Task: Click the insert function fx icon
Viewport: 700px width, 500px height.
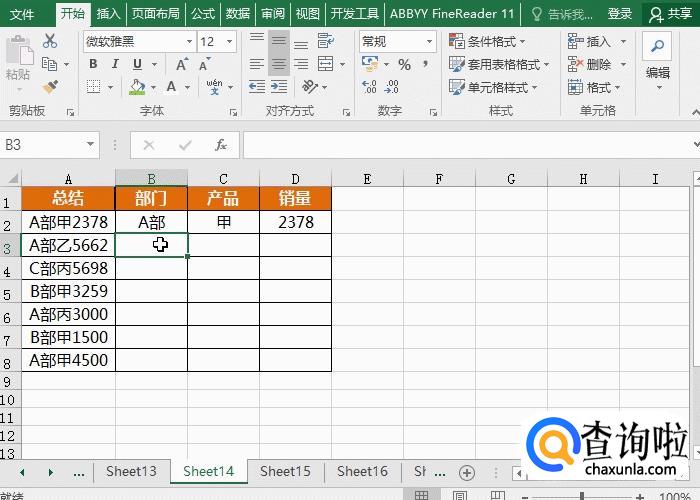Action: point(221,145)
